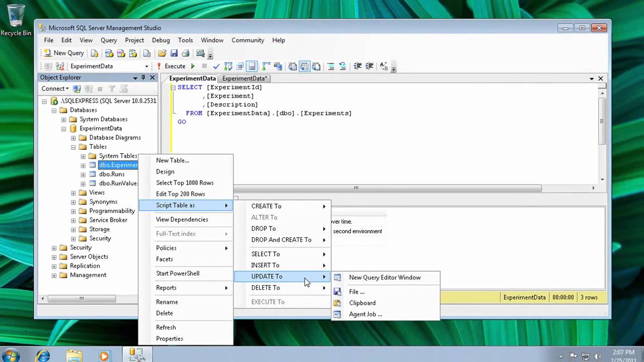Open the ExperimentData database dropdown

146,66
